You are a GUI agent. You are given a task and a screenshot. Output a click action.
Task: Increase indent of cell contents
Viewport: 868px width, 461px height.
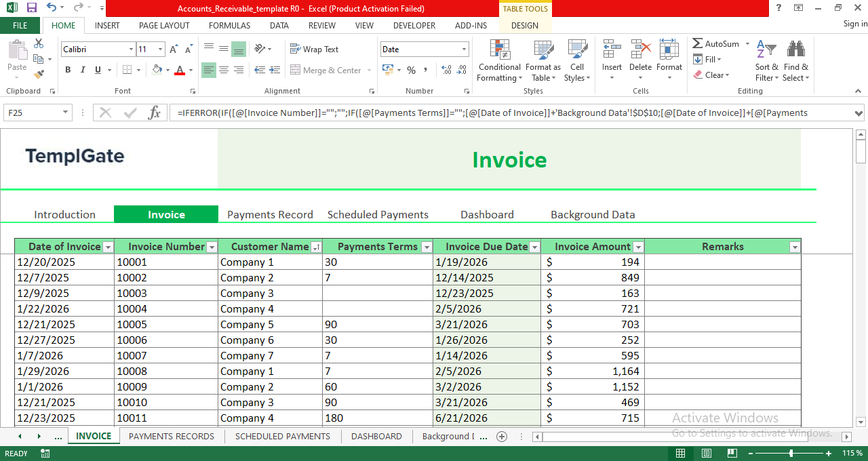point(274,70)
